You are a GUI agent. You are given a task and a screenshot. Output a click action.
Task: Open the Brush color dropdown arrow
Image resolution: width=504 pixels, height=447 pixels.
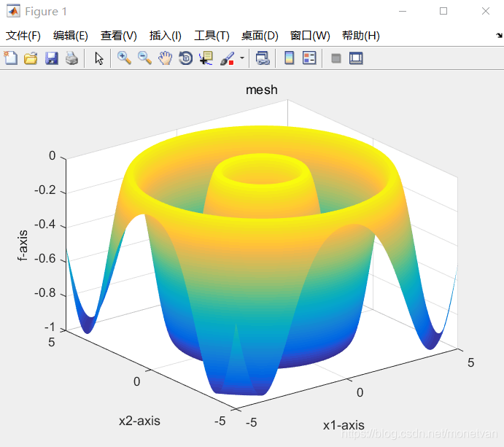pos(242,58)
